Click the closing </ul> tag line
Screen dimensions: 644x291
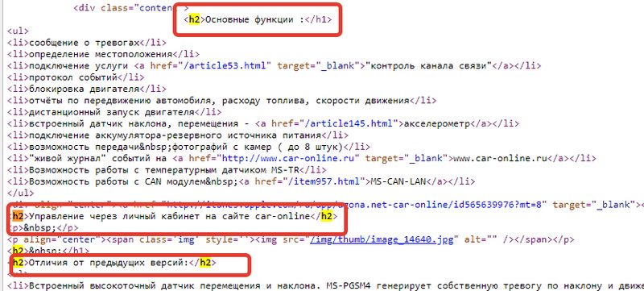pyautogui.click(x=21, y=193)
